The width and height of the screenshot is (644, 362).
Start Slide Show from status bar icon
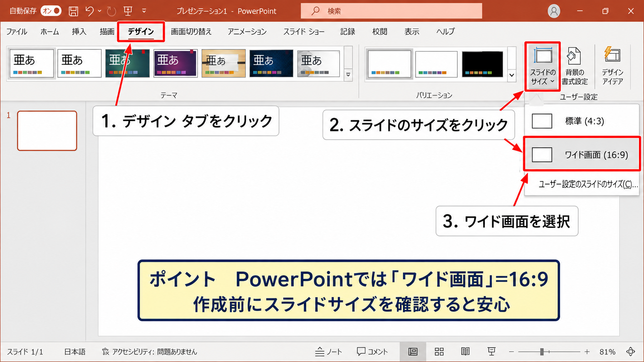coord(491,352)
